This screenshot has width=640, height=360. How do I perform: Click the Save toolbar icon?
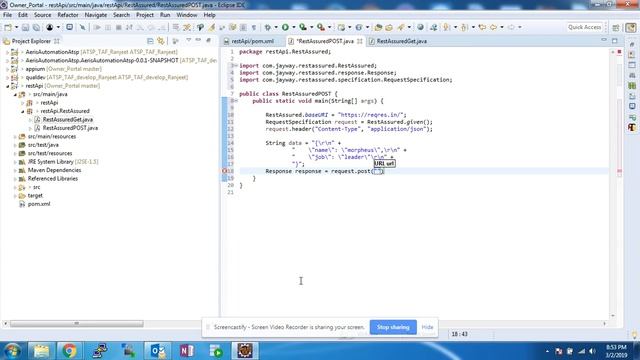(25, 27)
